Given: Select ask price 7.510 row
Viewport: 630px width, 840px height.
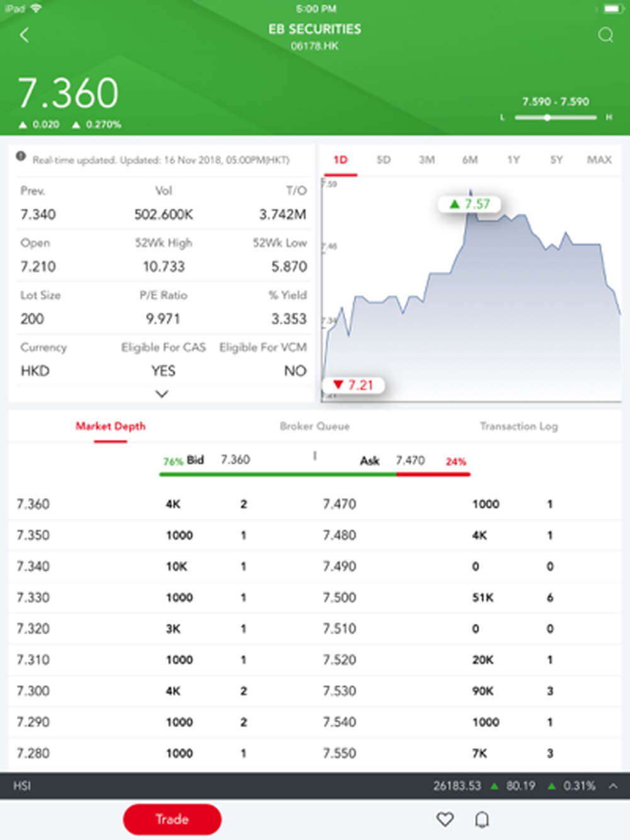Looking at the screenshot, I should pos(469,629).
